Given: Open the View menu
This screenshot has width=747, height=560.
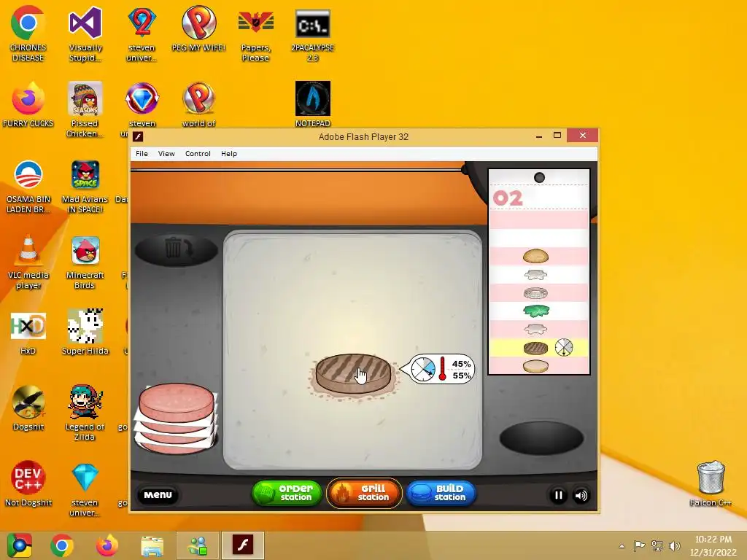Looking at the screenshot, I should point(166,153).
